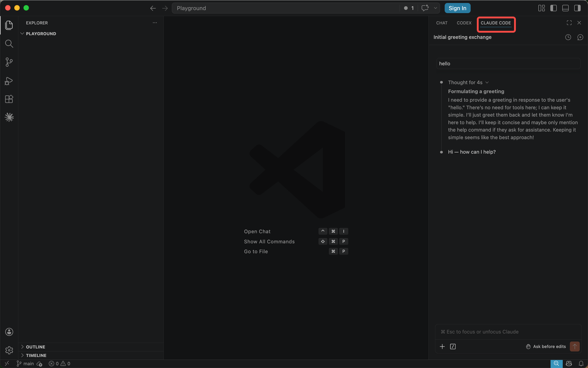Click the 'Hi — how can I help?' reply

[x=472, y=152]
